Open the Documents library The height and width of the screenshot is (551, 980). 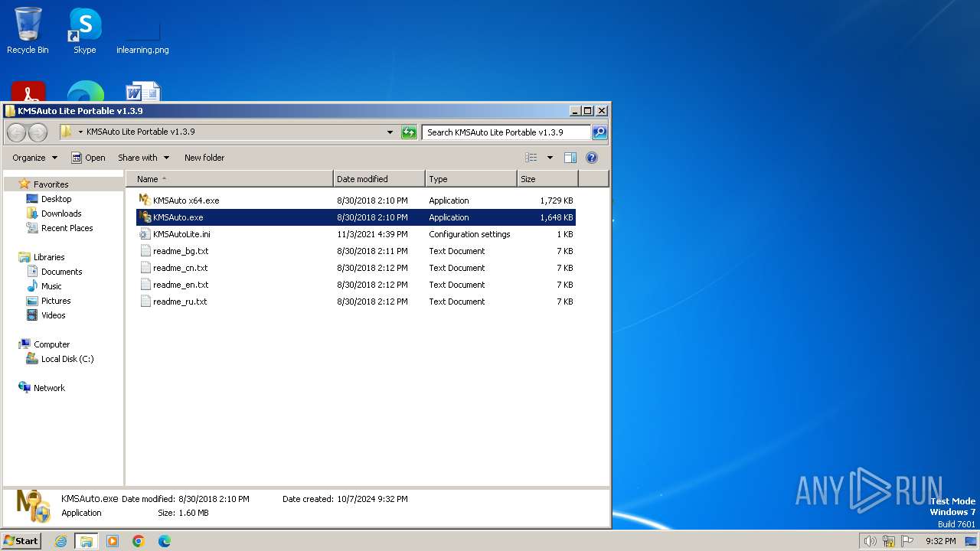61,272
